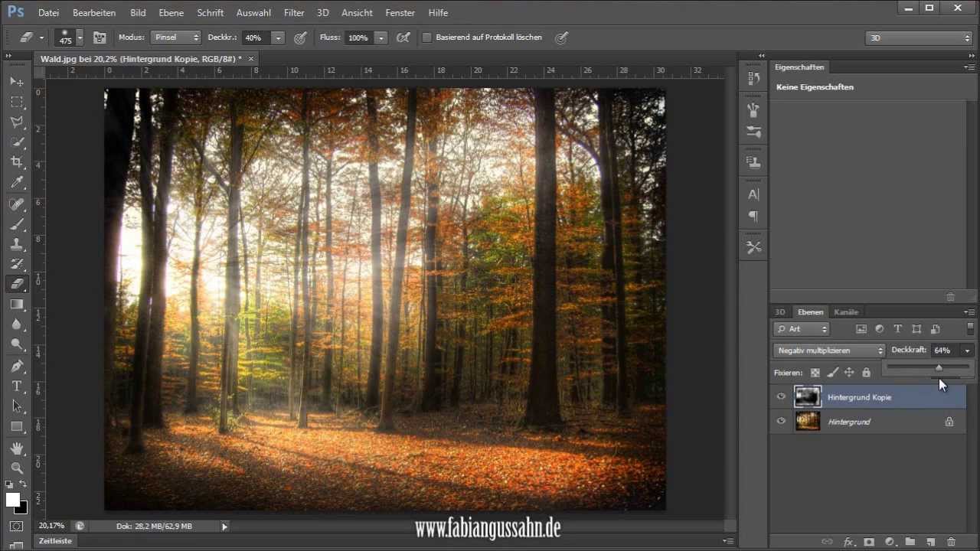Viewport: 980px width, 551px height.
Task: Select the Zoom tool
Action: (x=17, y=468)
